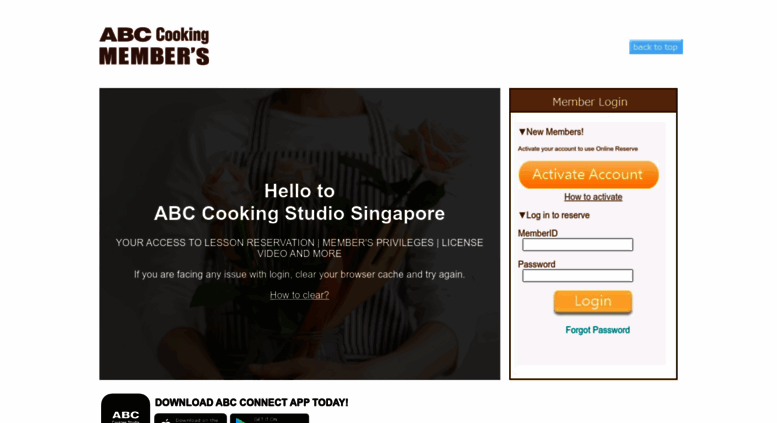Screen dimensions: 777x423
Task: Click the triangle beside Log in to reserve
Action: [x=522, y=215]
